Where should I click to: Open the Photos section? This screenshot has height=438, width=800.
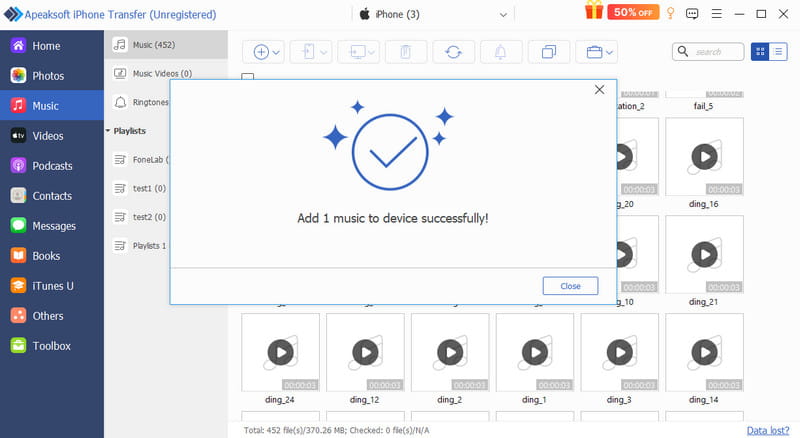click(52, 76)
